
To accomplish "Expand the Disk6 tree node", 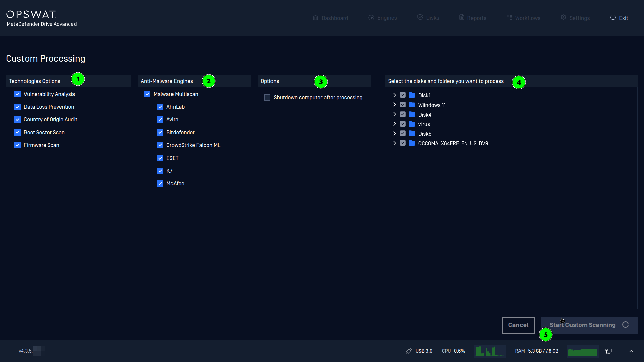I will coord(394,134).
